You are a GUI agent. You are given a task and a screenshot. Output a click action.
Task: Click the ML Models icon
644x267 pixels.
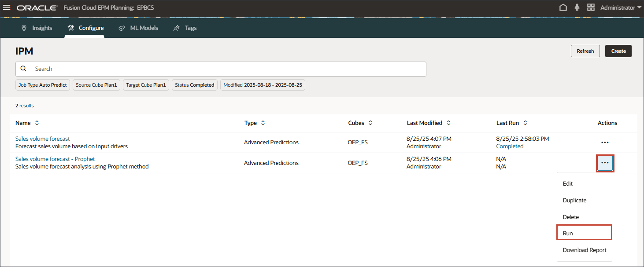[x=122, y=28]
